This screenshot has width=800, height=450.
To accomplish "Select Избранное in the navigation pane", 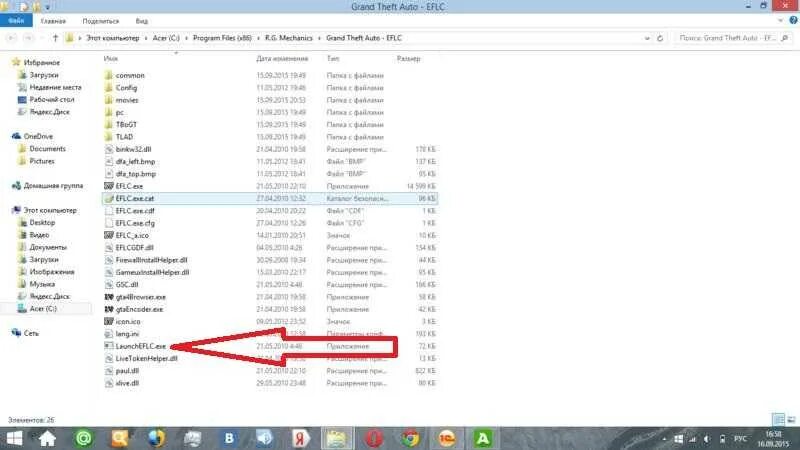I will point(42,62).
